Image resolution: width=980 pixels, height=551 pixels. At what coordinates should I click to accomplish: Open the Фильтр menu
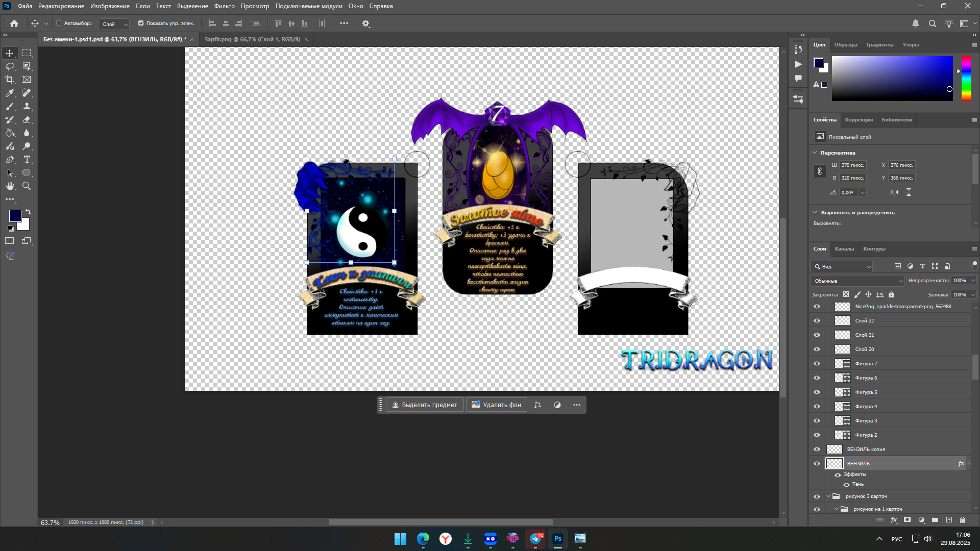click(224, 6)
